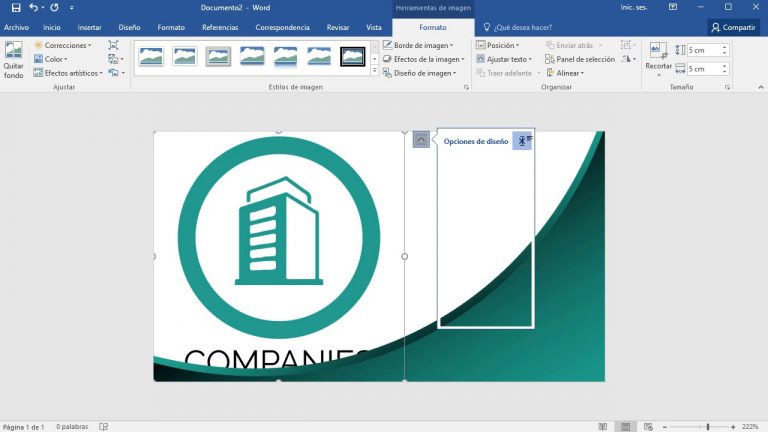This screenshot has height=432, width=768.
Task: Click Inic. ses. to sign in
Action: tap(661, 7)
